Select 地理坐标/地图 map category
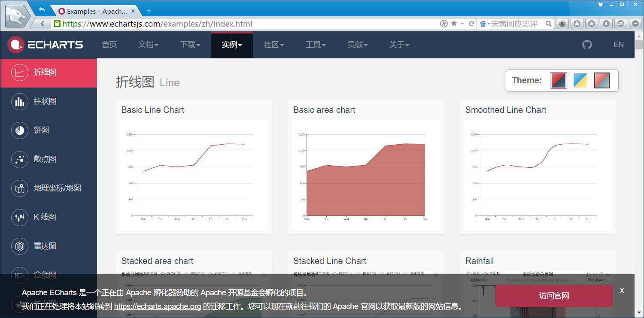 tap(49, 188)
